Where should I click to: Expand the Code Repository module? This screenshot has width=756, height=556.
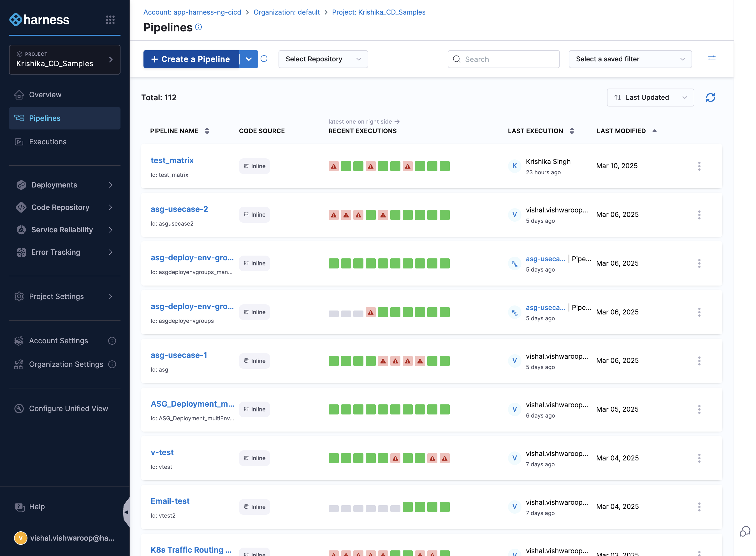pyautogui.click(x=65, y=208)
